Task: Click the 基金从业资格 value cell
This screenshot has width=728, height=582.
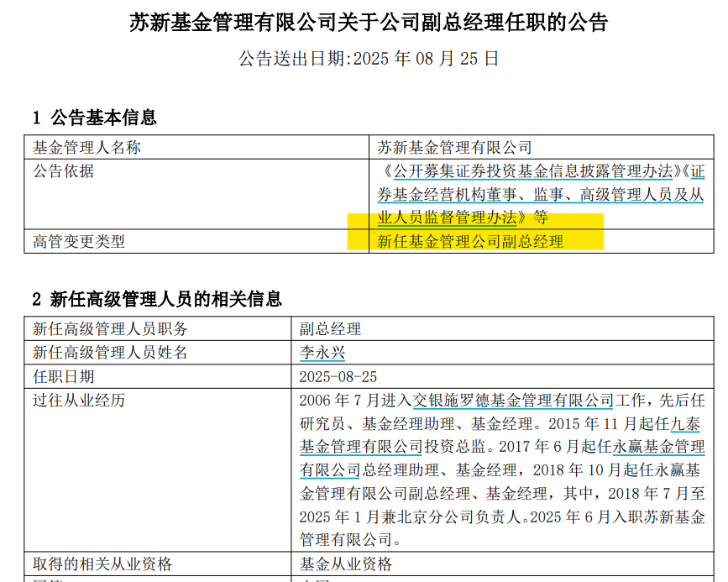Action: (502, 564)
